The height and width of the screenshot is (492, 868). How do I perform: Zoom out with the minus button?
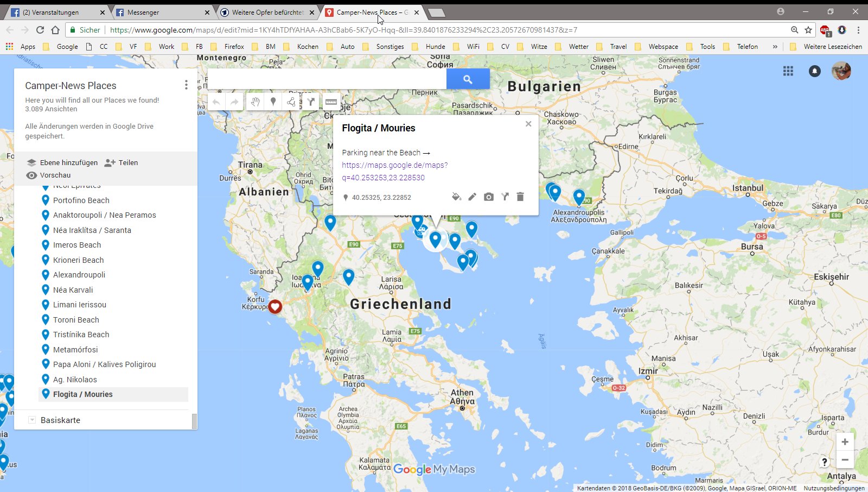845,460
